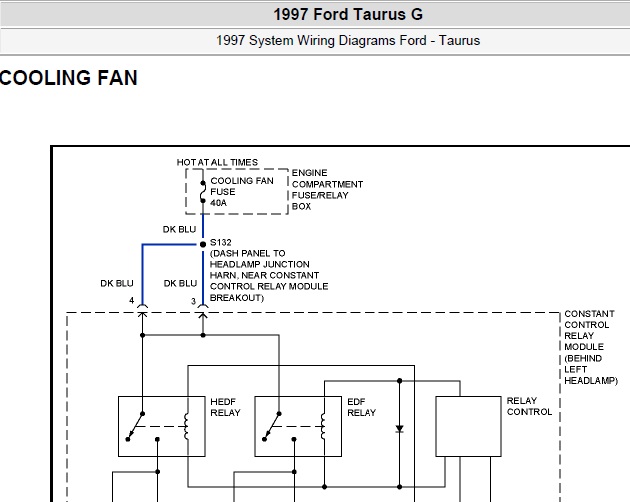630x502 pixels.
Task: Click the diode symbol near Relay Control
Action: (399, 429)
